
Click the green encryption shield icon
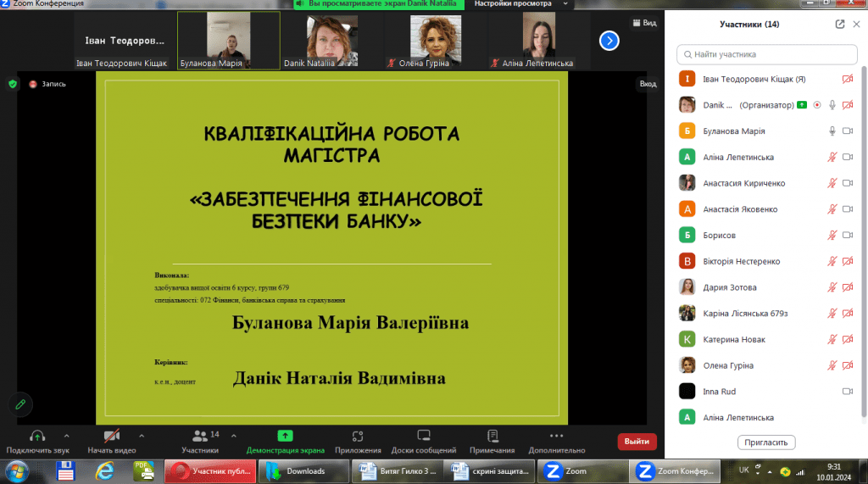coord(13,84)
